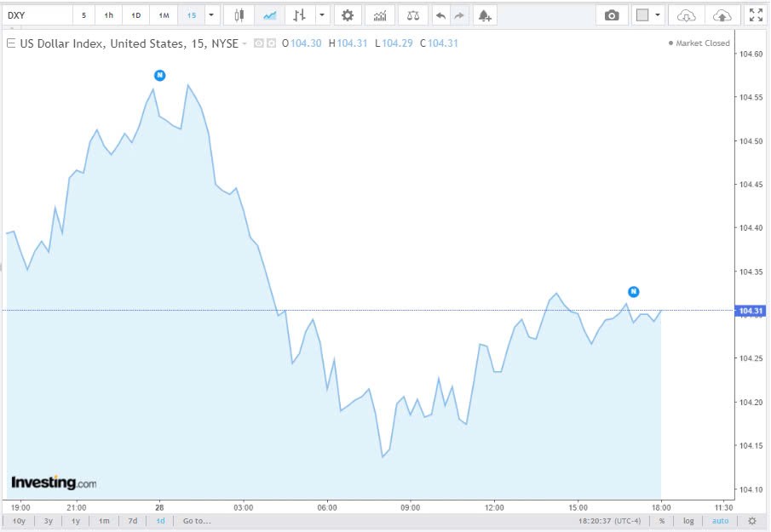Select the area chart style icon

click(269, 14)
